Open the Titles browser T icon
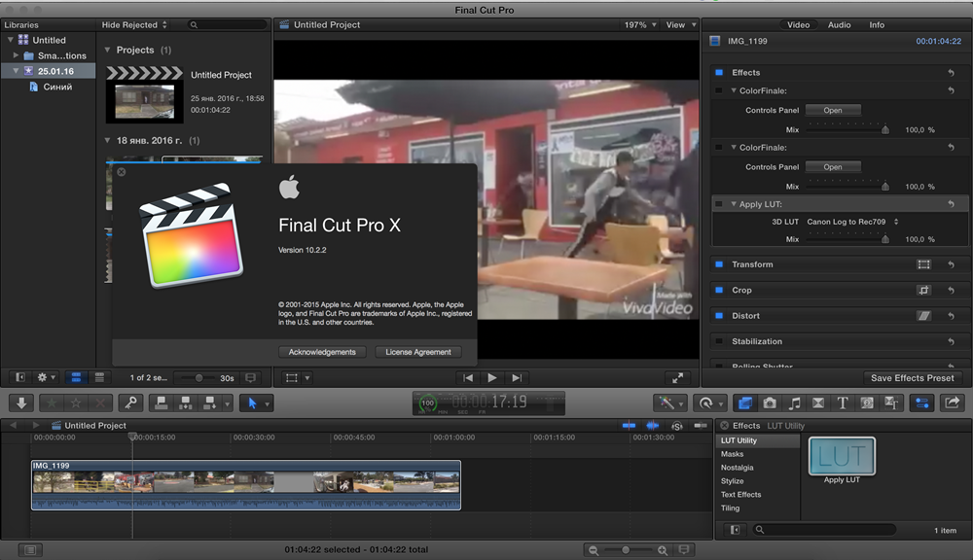This screenshot has height=560, width=973. point(842,402)
